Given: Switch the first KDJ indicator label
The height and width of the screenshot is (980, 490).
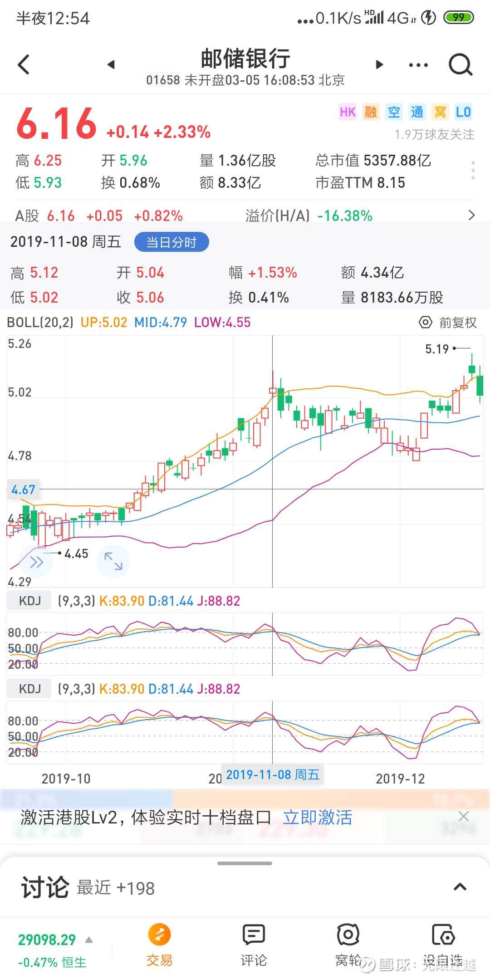Looking at the screenshot, I should coord(30,601).
